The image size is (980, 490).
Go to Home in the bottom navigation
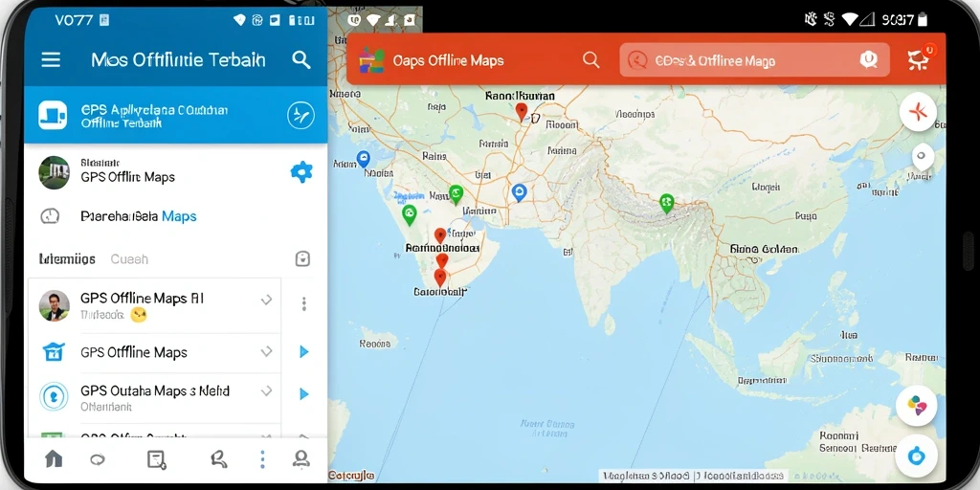pos(54,459)
